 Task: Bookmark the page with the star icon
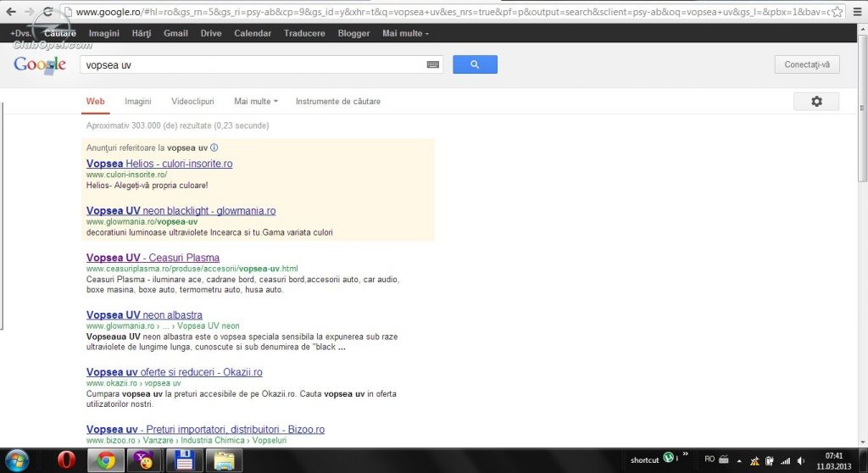point(837,12)
